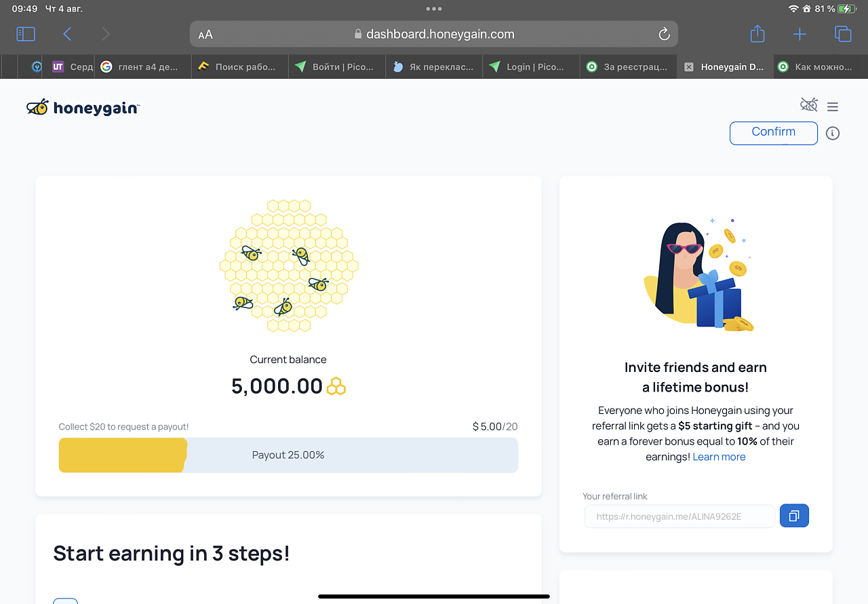Open the hamburger menu
This screenshot has width=868, height=604.
pos(833,107)
